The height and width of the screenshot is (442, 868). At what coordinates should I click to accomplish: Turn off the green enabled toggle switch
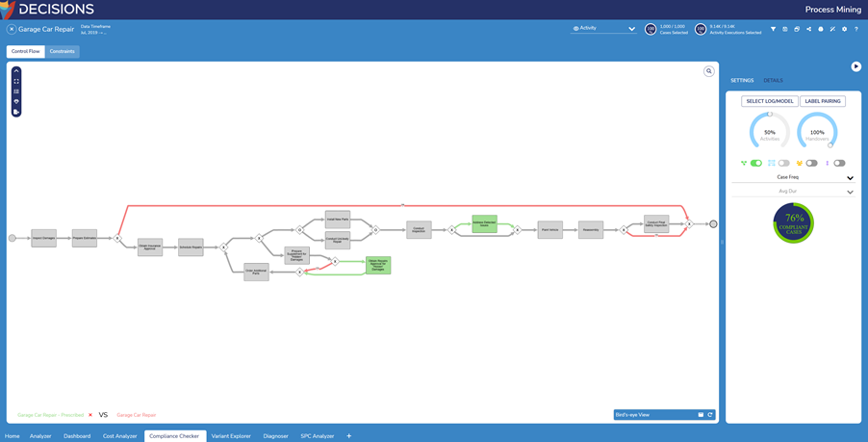(x=756, y=164)
